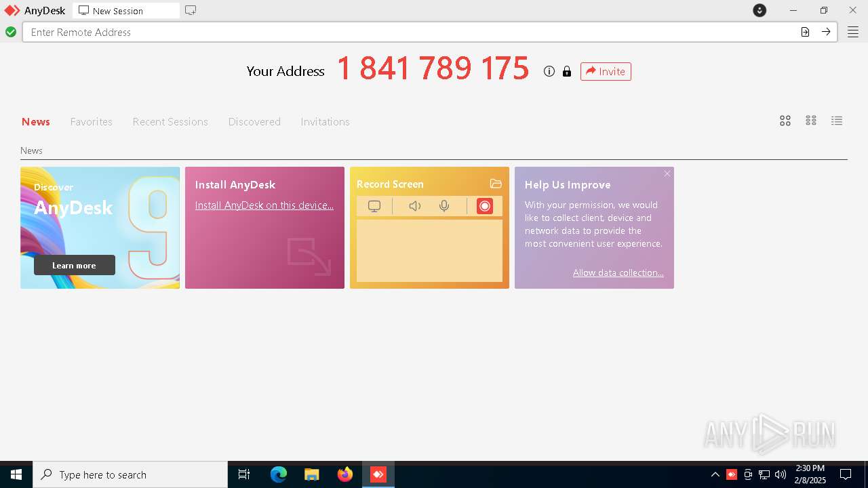Click Learn more on Discover AnyDesk card

(75, 265)
